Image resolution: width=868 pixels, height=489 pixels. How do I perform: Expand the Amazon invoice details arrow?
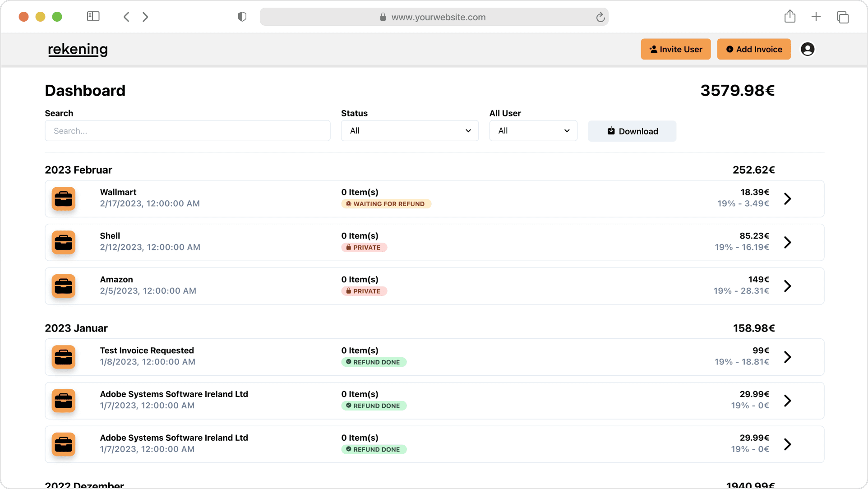[x=787, y=286]
